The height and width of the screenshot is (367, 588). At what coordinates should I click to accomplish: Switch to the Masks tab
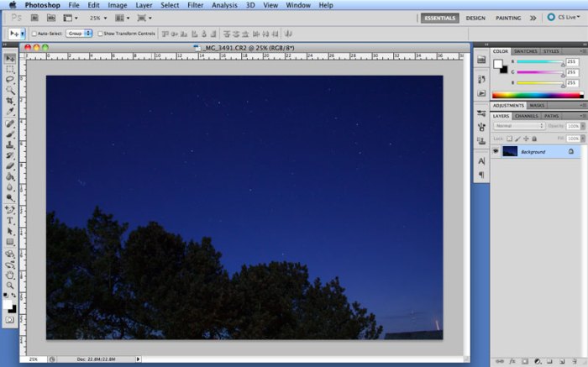click(537, 106)
